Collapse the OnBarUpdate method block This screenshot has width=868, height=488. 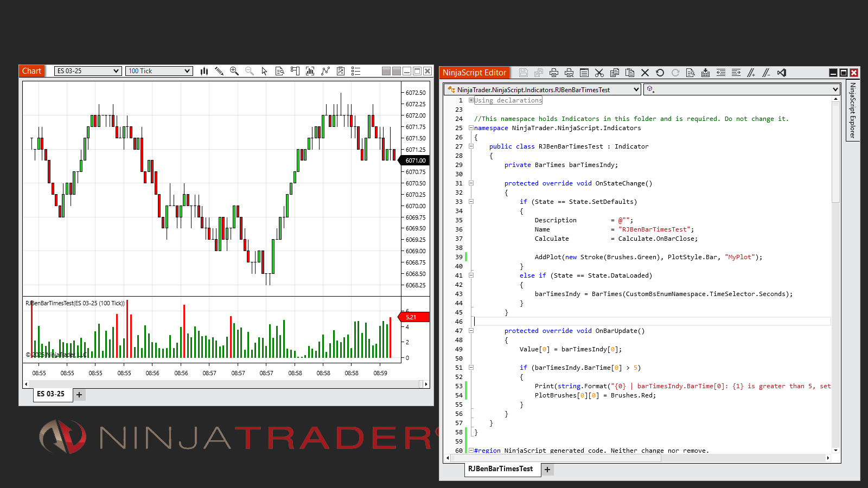pyautogui.click(x=471, y=331)
